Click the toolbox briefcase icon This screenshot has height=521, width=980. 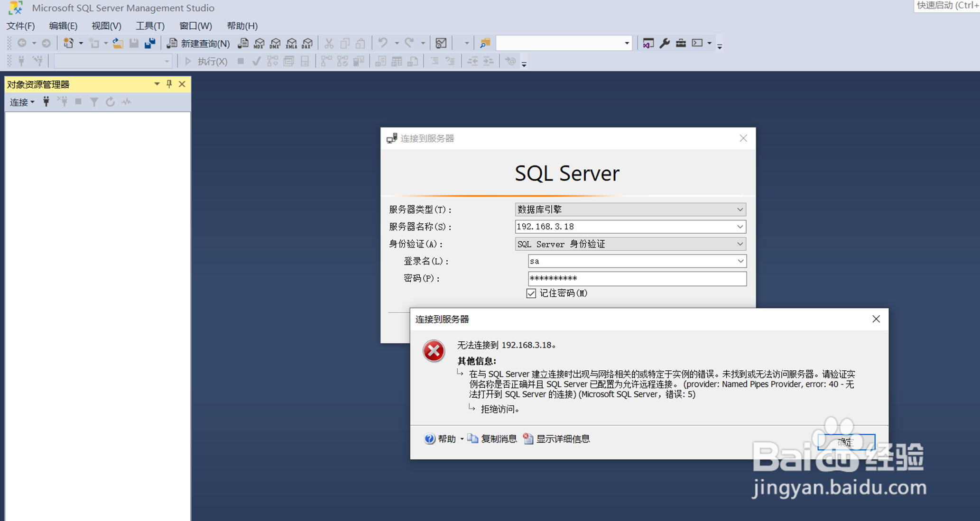(681, 43)
